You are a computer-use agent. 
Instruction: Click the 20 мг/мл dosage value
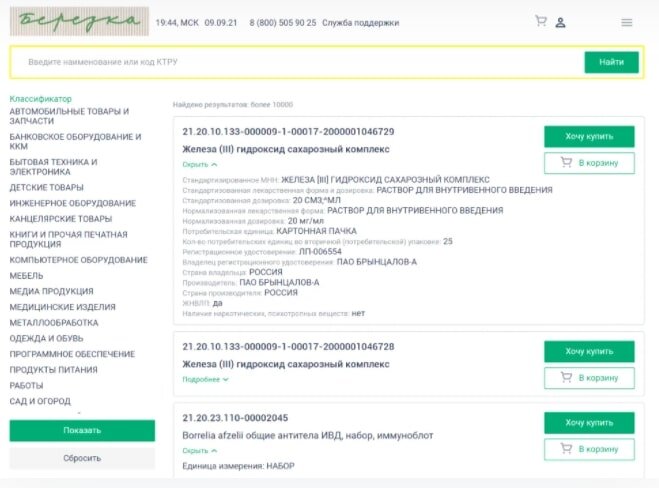tap(306, 221)
